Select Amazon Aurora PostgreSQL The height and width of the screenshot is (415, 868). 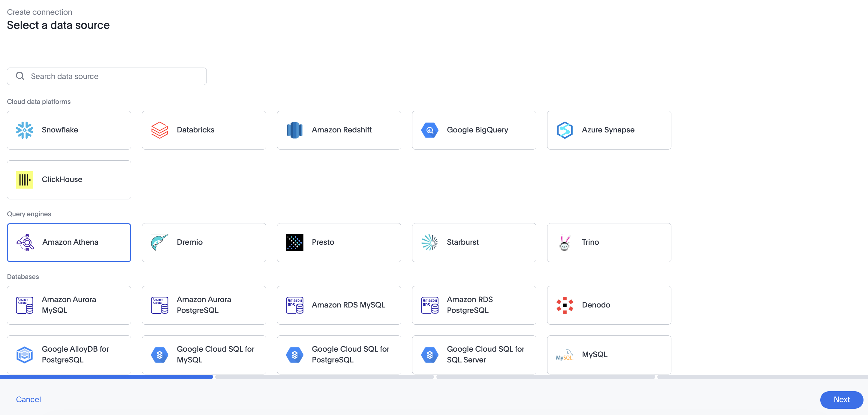(x=204, y=305)
